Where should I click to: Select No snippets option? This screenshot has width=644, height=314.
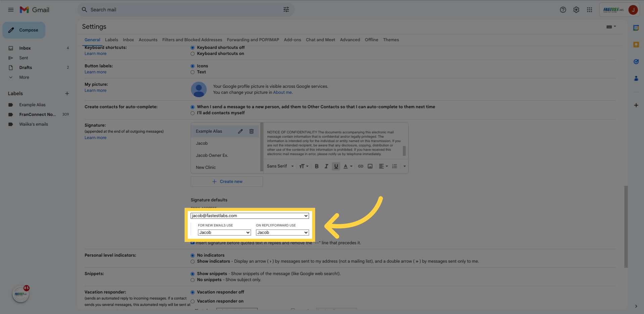[193, 280]
